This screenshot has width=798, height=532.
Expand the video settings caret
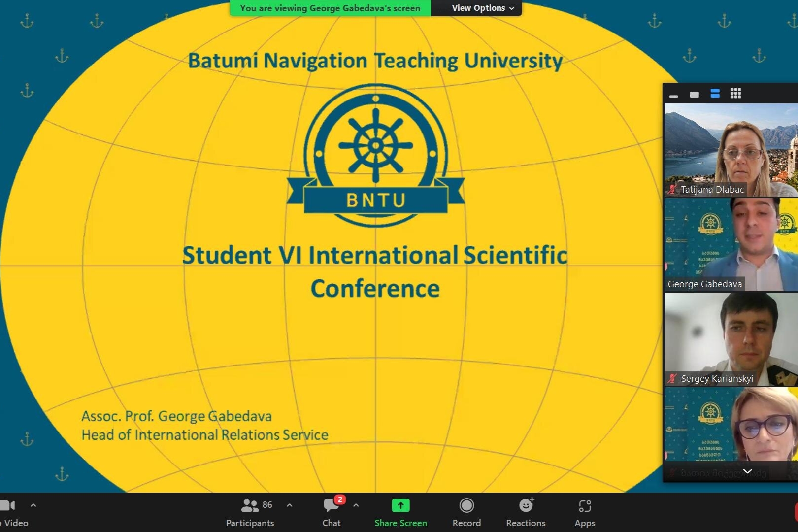point(33,505)
